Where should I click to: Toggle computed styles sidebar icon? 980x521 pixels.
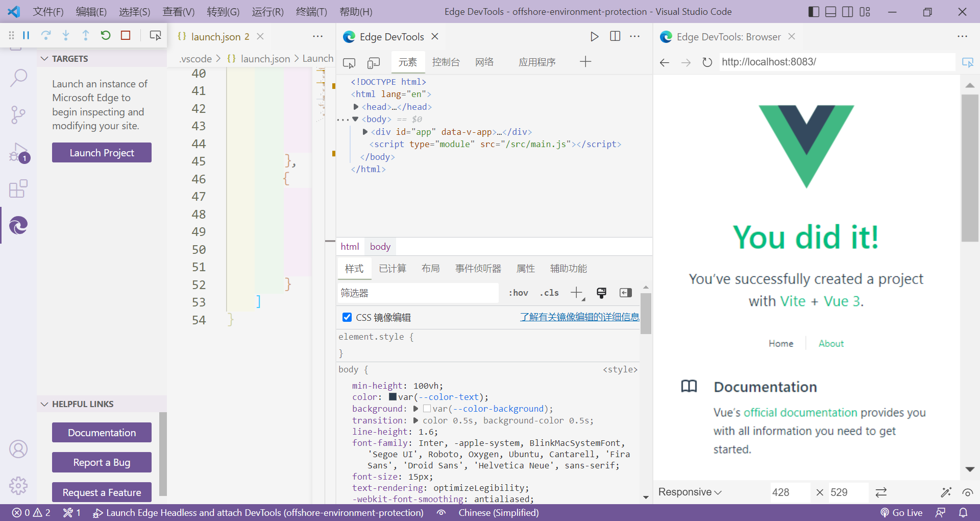(626, 293)
